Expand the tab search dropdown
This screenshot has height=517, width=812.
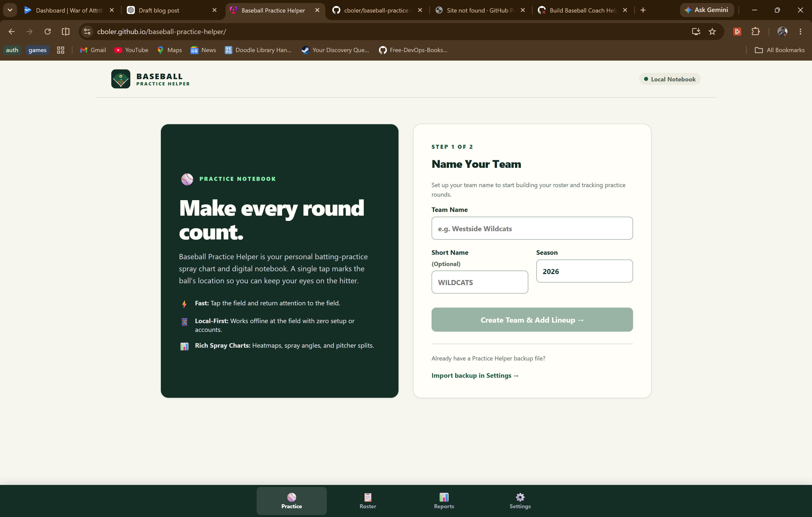pyautogui.click(x=10, y=10)
